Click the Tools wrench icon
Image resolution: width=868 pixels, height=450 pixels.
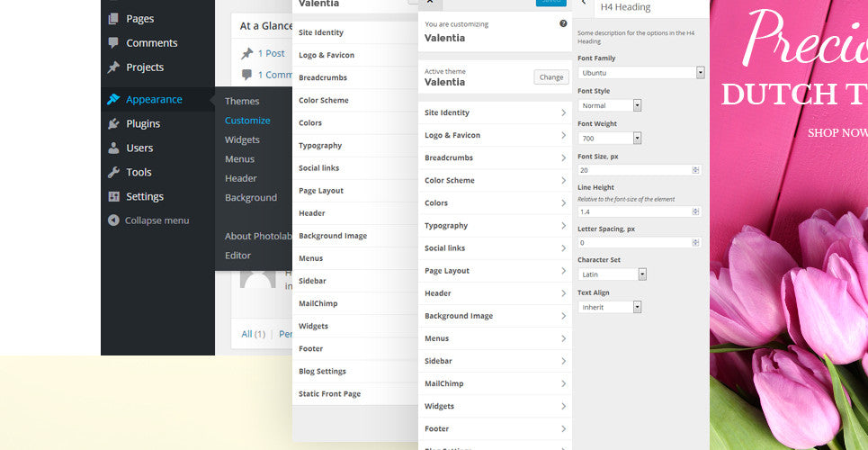tap(113, 173)
